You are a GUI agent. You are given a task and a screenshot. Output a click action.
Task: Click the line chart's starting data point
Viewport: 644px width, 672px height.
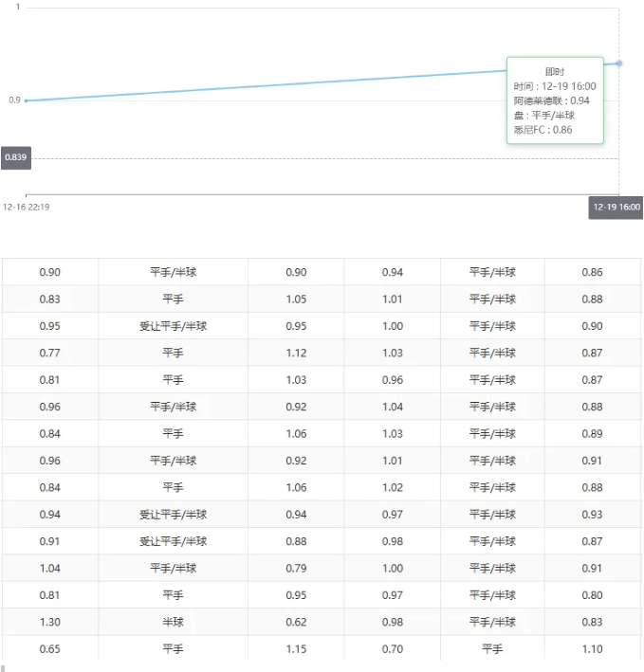point(26,100)
